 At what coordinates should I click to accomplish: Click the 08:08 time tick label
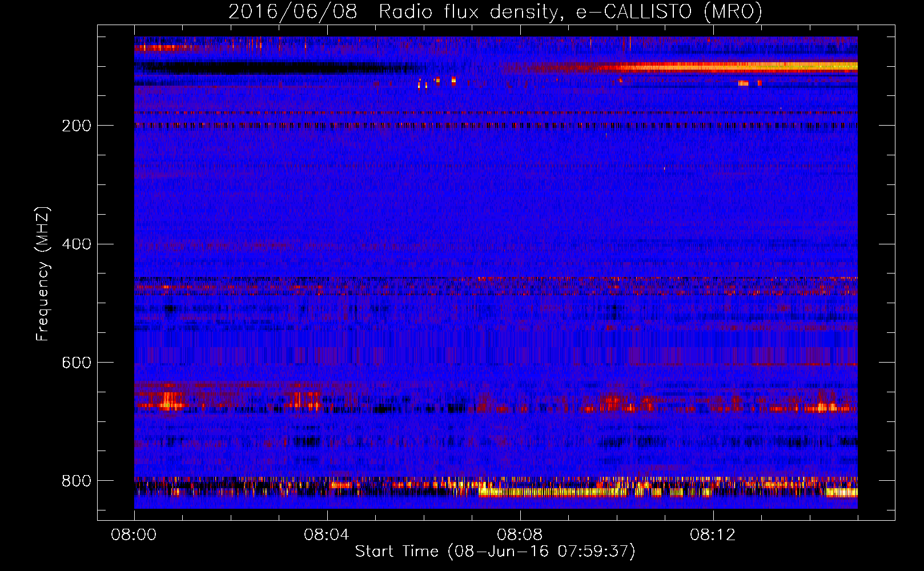tap(520, 535)
